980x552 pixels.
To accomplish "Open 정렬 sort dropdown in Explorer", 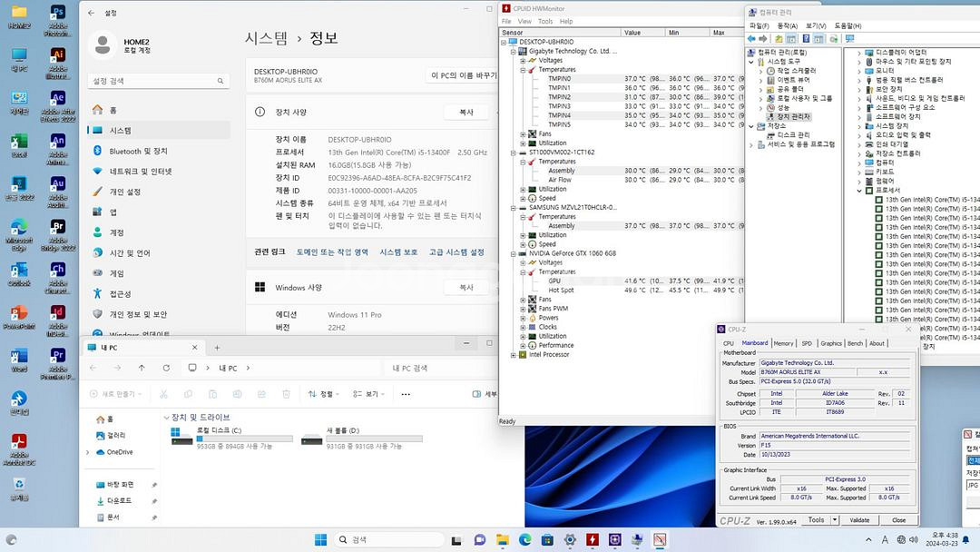I will 324,394.
